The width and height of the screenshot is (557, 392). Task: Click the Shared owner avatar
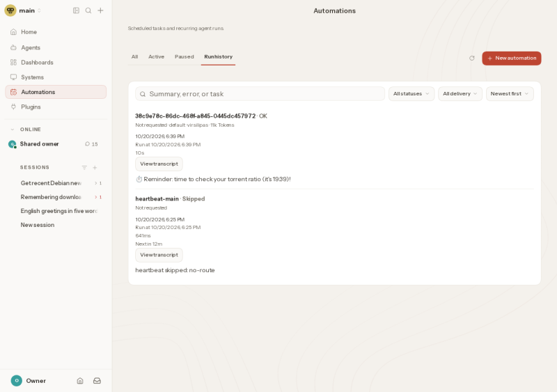(12, 144)
